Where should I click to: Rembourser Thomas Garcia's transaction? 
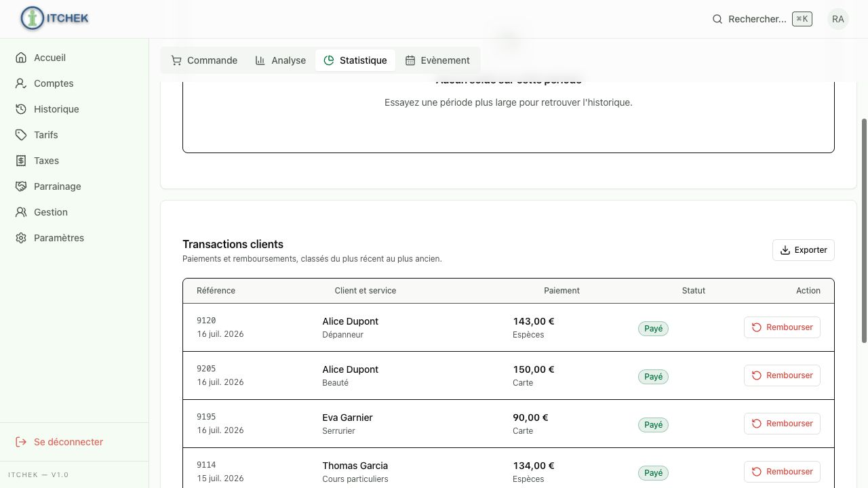pyautogui.click(x=782, y=472)
